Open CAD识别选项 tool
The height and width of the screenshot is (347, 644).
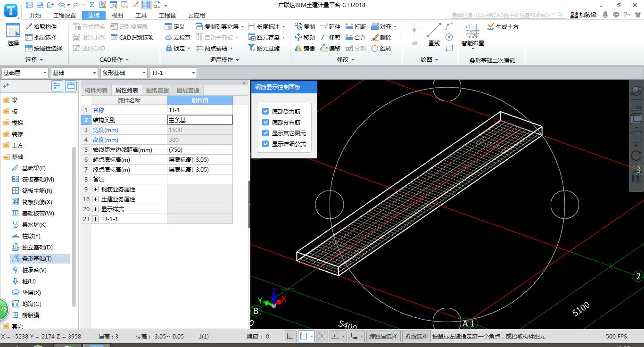click(132, 38)
